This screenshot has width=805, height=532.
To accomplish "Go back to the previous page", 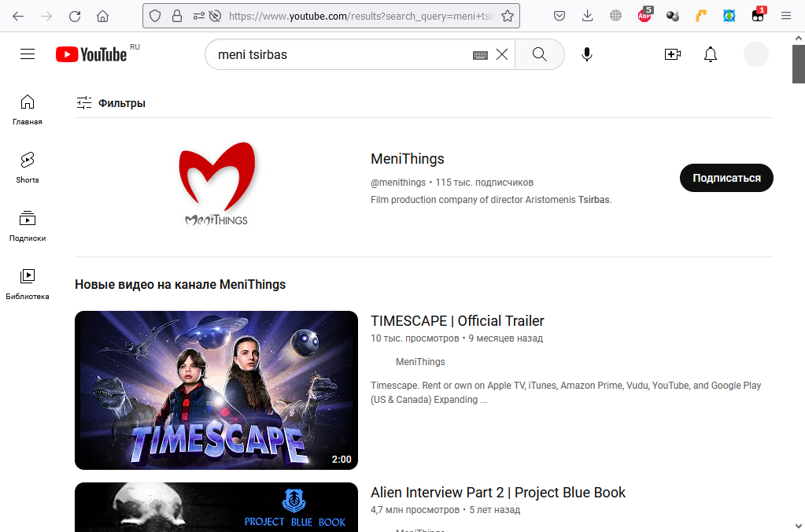I will pyautogui.click(x=18, y=17).
